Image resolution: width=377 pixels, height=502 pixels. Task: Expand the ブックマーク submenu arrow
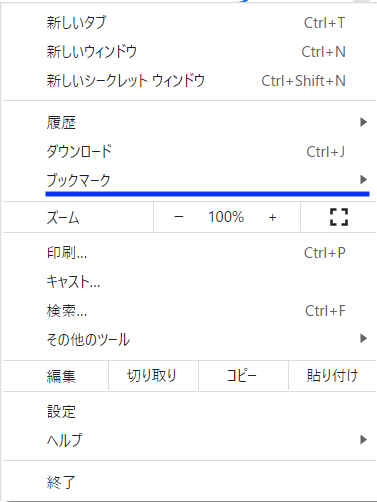(x=363, y=180)
